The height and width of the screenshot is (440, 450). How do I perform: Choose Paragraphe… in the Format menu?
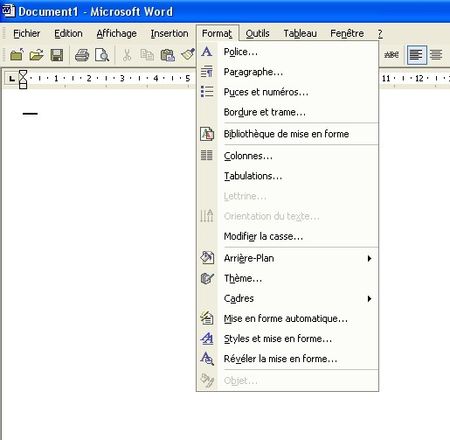pyautogui.click(x=288, y=72)
